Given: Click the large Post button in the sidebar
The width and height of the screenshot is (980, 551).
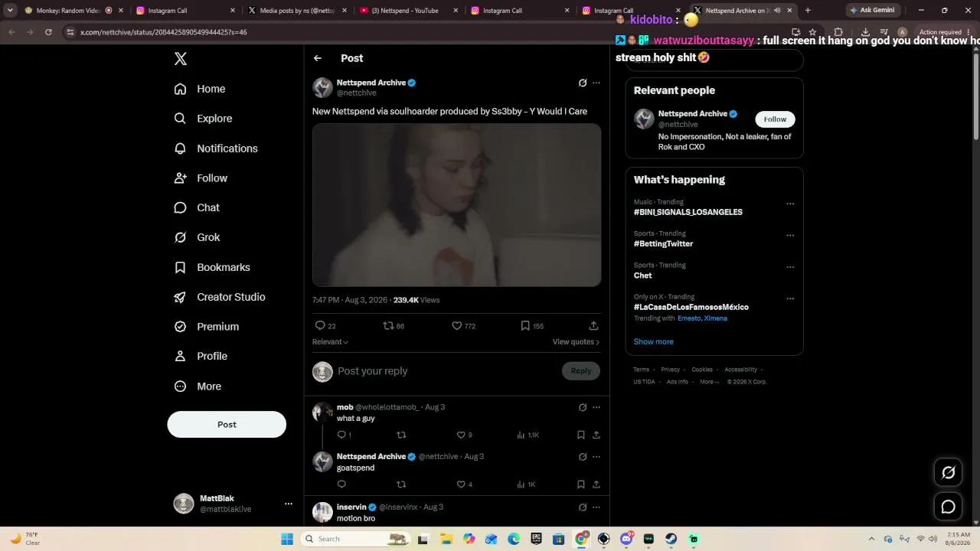Looking at the screenshot, I should (x=227, y=425).
